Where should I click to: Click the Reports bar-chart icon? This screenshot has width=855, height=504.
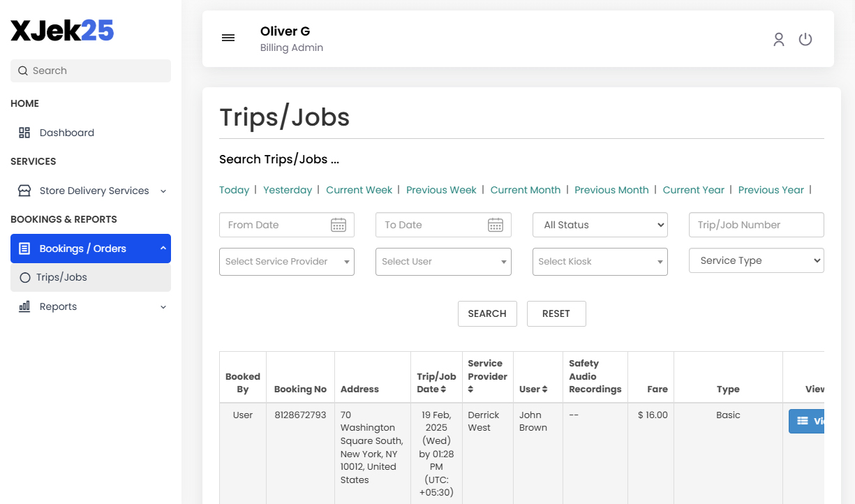pos(25,306)
